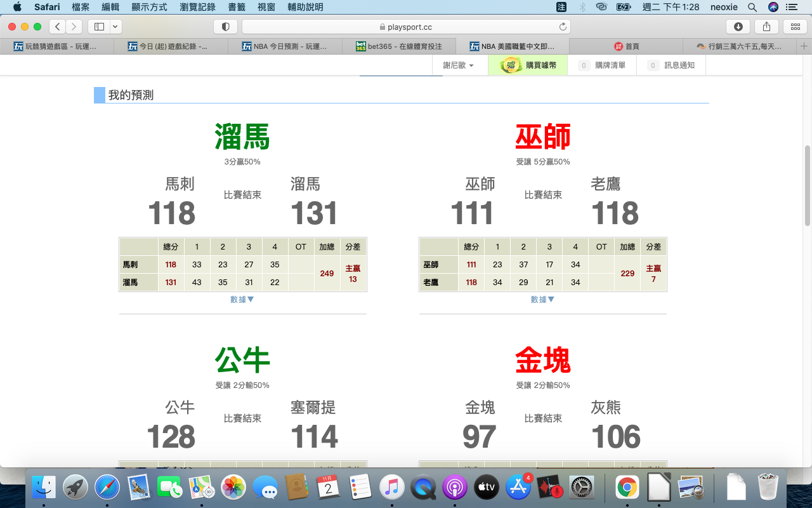Screen dimensions: 812x508
Task: Click the playsport.cc address bar
Action: (x=406, y=27)
